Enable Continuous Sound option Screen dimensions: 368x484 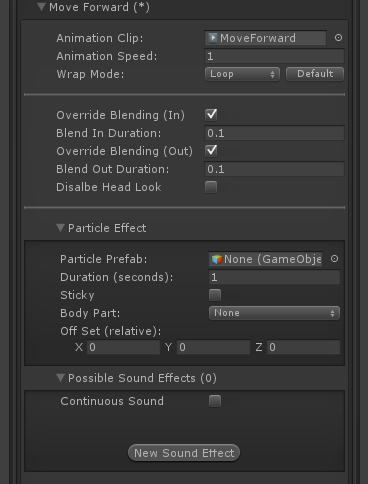pos(215,401)
